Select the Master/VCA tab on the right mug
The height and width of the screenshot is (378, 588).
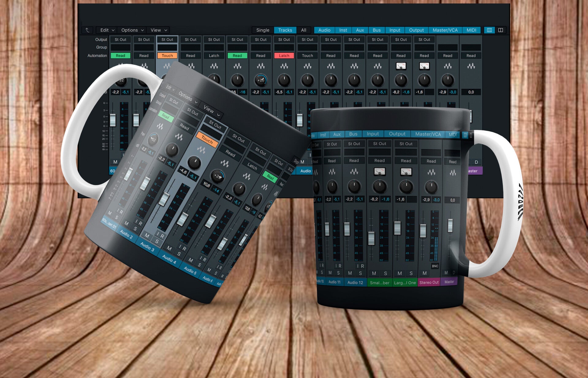pyautogui.click(x=428, y=134)
